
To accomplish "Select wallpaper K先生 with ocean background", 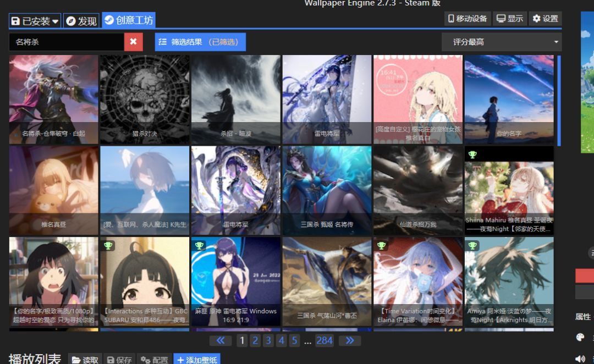I will pos(145,190).
